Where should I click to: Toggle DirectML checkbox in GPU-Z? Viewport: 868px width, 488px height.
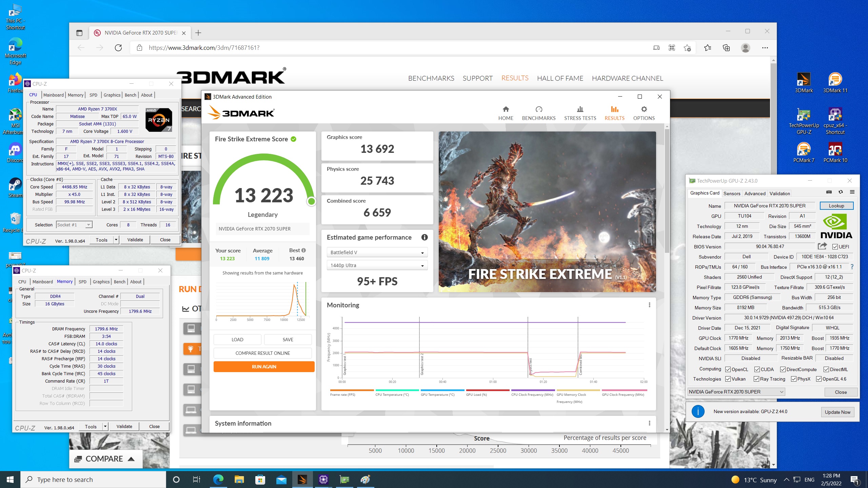pyautogui.click(x=826, y=369)
